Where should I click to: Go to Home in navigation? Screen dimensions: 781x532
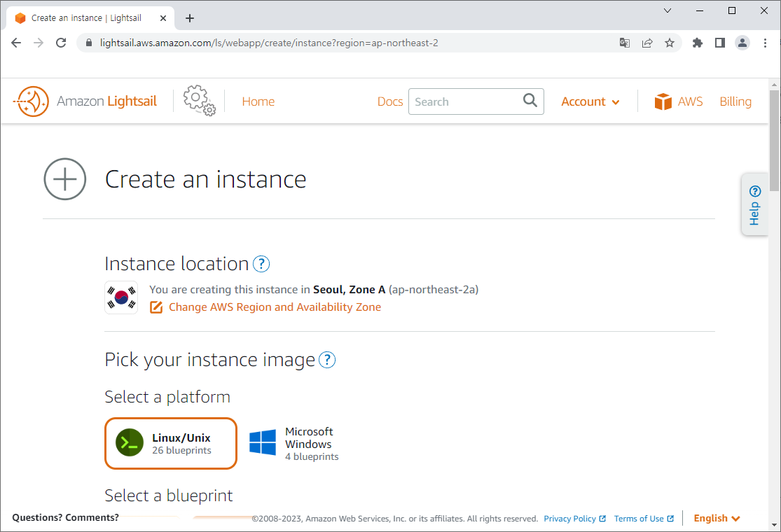[x=258, y=101]
